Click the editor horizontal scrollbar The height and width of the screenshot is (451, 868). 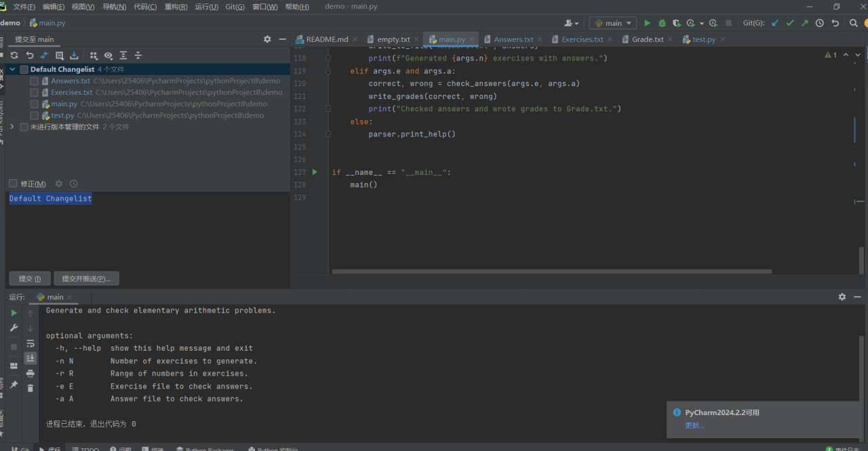coord(551,272)
